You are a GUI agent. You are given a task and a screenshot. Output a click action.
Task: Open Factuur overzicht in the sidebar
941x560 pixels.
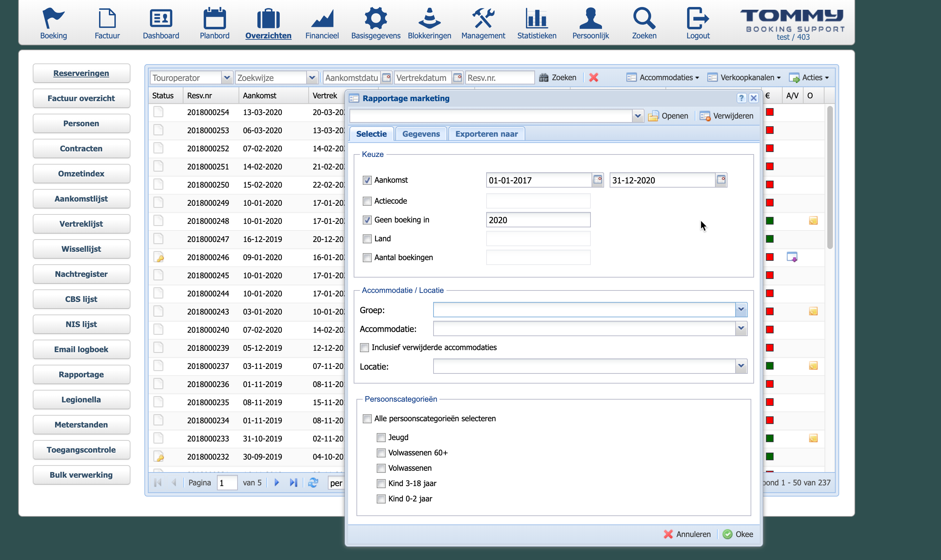point(81,98)
